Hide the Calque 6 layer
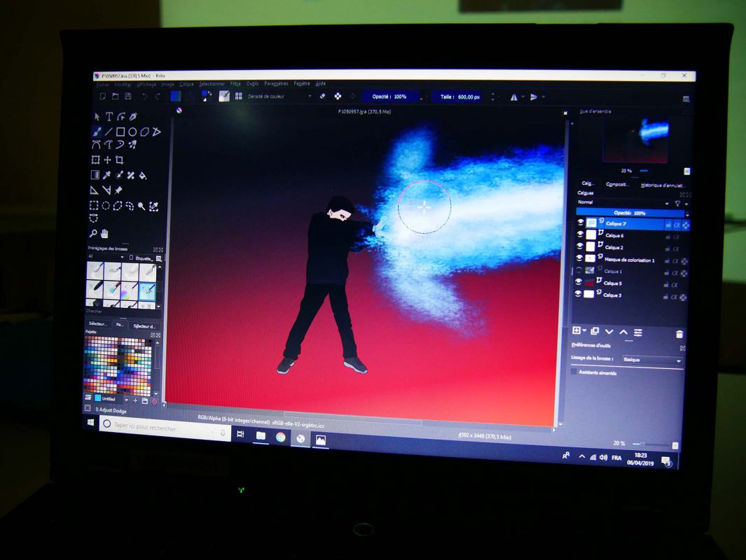 pyautogui.click(x=580, y=234)
